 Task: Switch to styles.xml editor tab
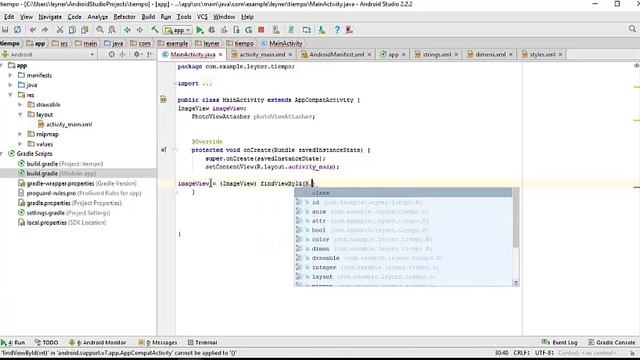pos(542,54)
